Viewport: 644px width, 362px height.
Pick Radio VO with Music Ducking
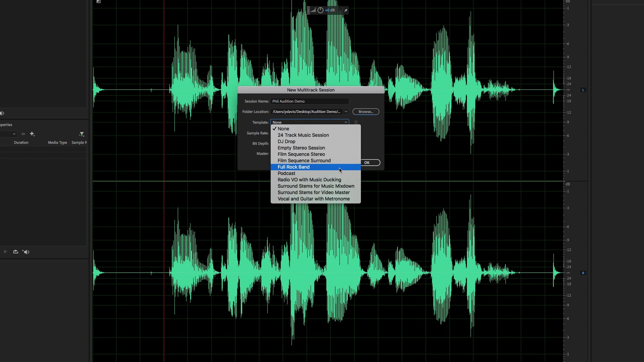click(x=309, y=180)
